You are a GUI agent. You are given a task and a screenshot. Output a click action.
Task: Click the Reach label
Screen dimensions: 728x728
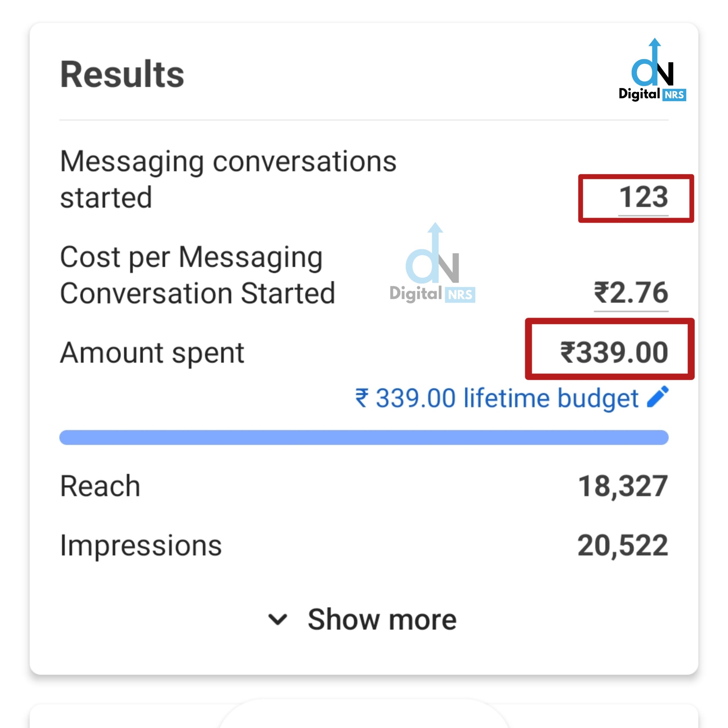tap(100, 486)
